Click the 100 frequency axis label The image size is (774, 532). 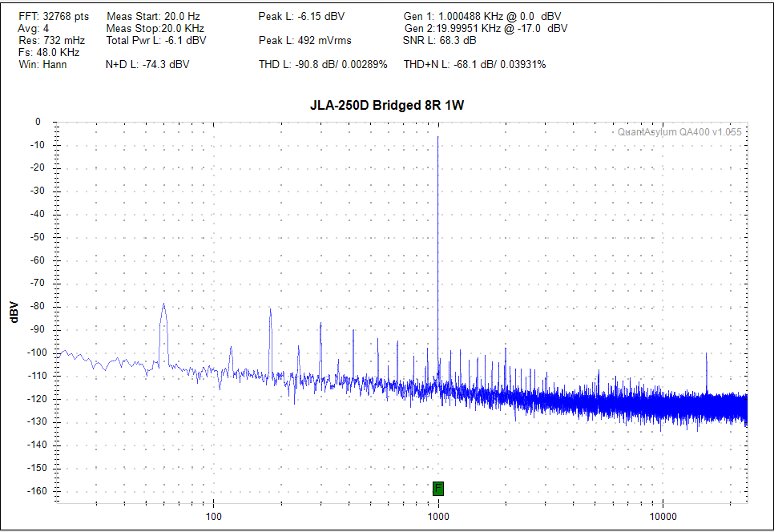(213, 516)
